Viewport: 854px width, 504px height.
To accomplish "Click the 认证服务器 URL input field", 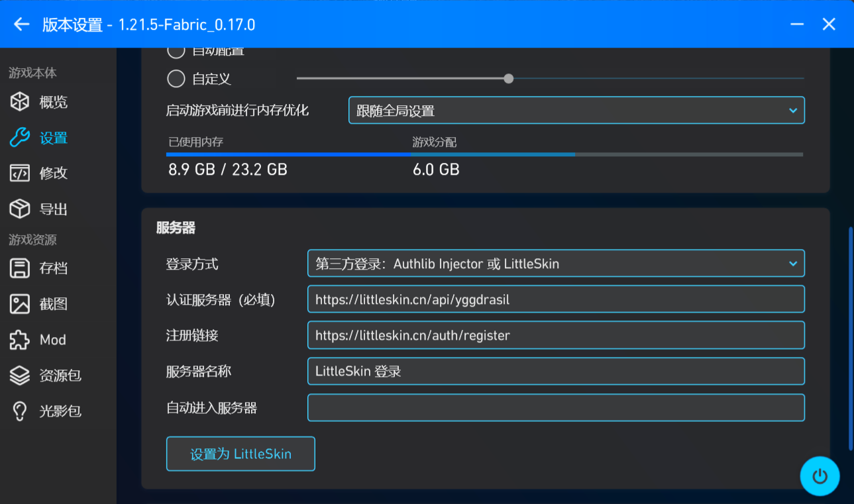I will pyautogui.click(x=555, y=299).
